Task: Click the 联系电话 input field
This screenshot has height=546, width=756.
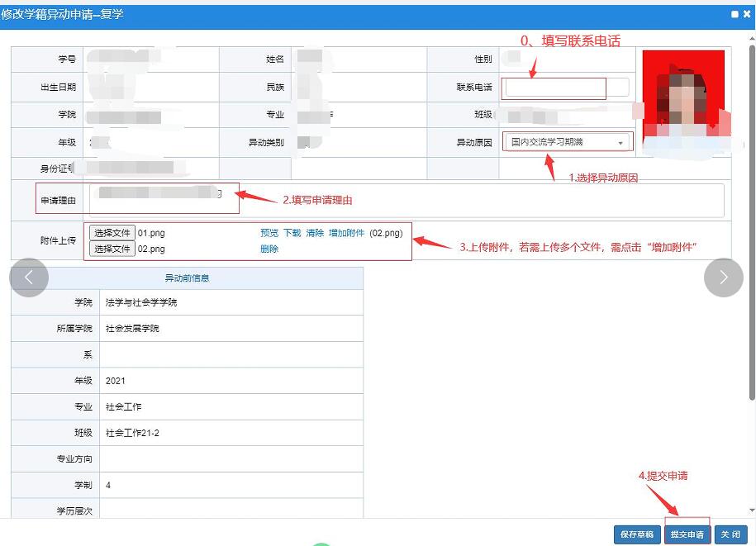Action: (567, 87)
